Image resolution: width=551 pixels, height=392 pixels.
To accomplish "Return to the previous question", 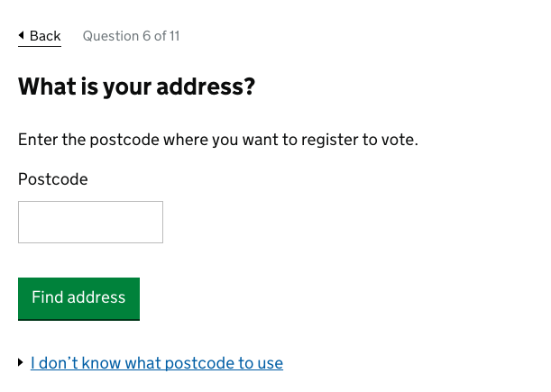I will point(41,36).
